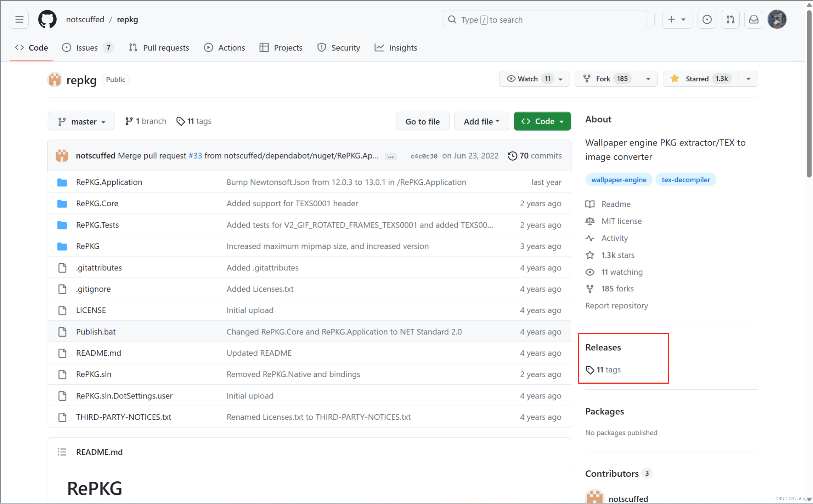Viewport: 813px width, 504px height.
Task: Click the Go to file button
Action: 422,121
